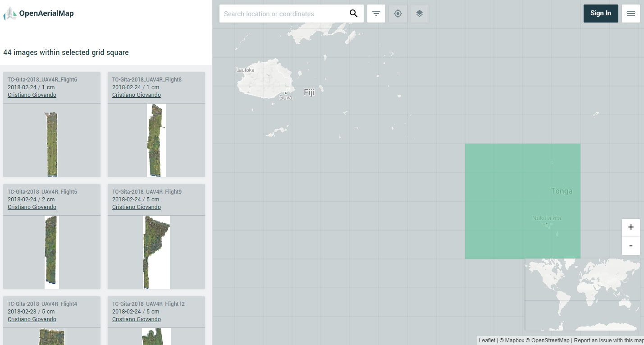This screenshot has width=644, height=345.
Task: Focus the search location input field
Action: click(284, 14)
